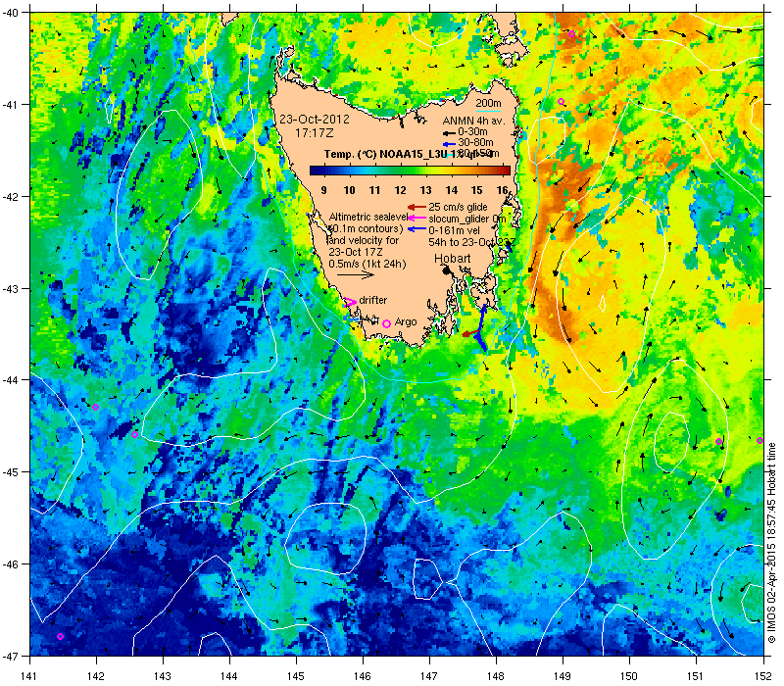784x686 pixels.
Task: Click the latitude axis label -41
Action: 10,105
